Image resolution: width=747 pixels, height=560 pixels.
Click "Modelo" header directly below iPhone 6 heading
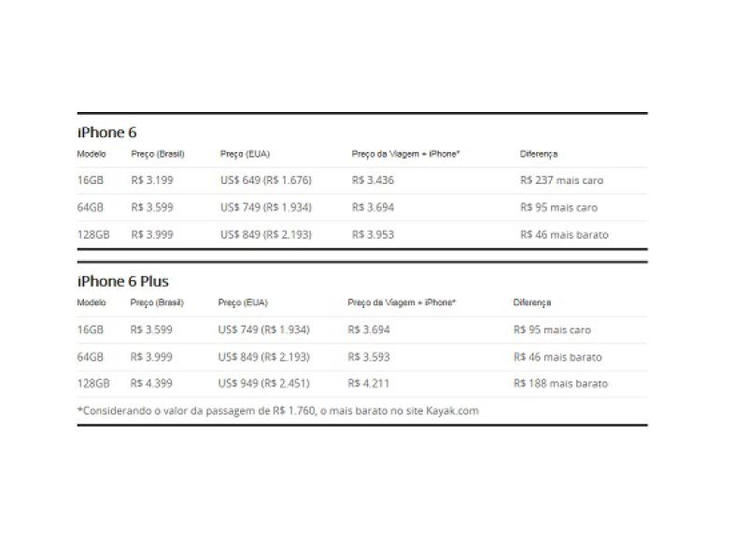tap(92, 154)
